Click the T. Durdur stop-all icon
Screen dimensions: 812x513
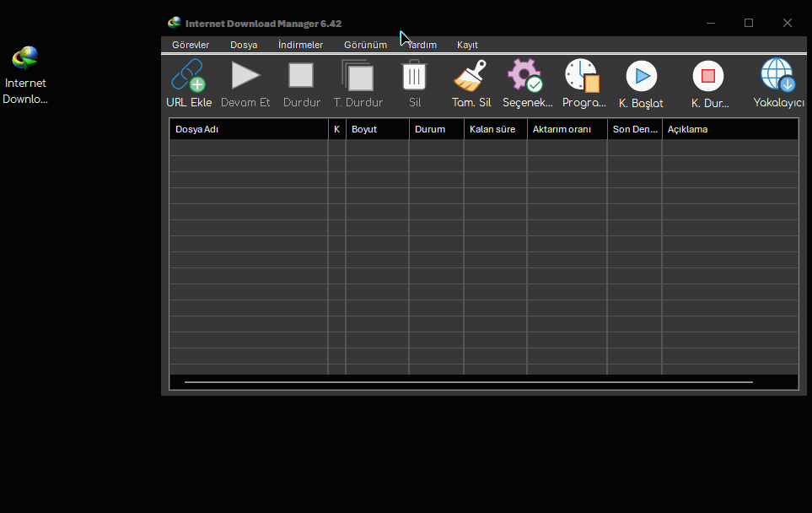click(x=358, y=75)
